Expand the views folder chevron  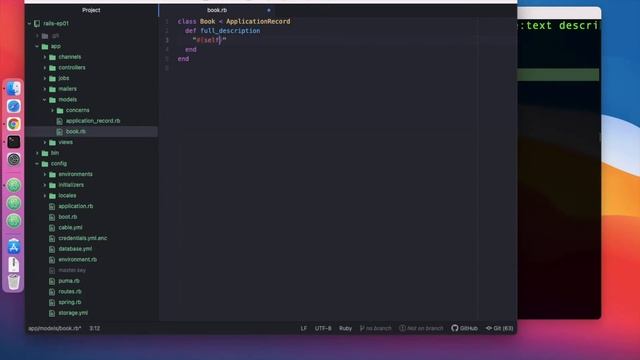tap(45, 142)
